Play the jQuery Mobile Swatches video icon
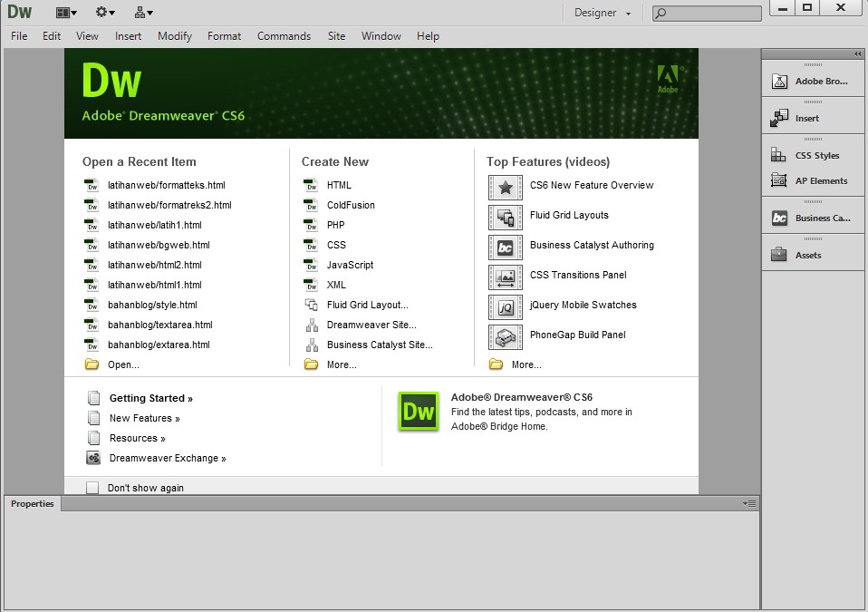The image size is (868, 612). point(505,306)
